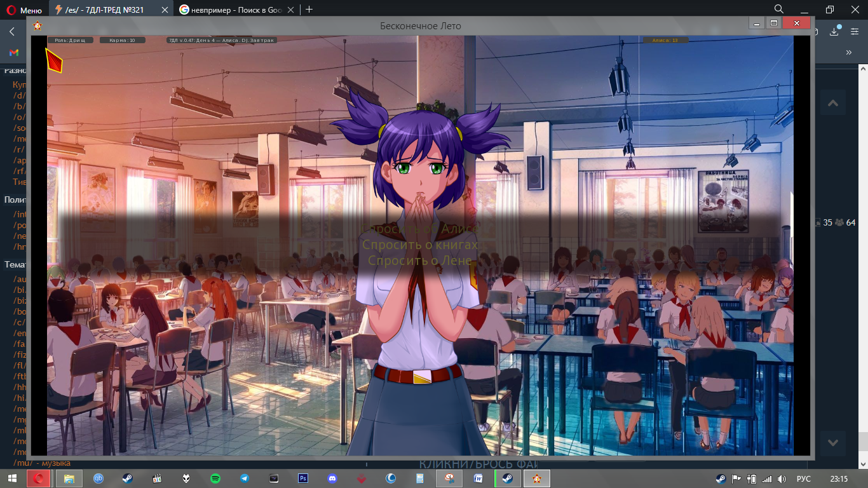
Task: Open qBittorrent from the taskbar
Action: point(98,478)
